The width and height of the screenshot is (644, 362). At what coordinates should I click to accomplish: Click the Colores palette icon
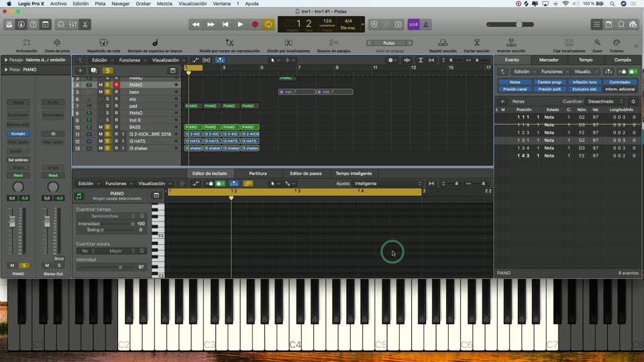(x=616, y=43)
